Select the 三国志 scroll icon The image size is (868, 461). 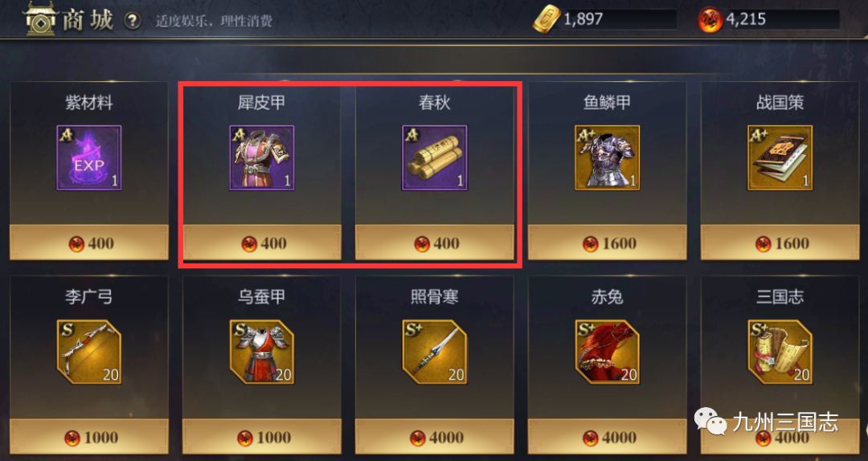click(x=780, y=352)
